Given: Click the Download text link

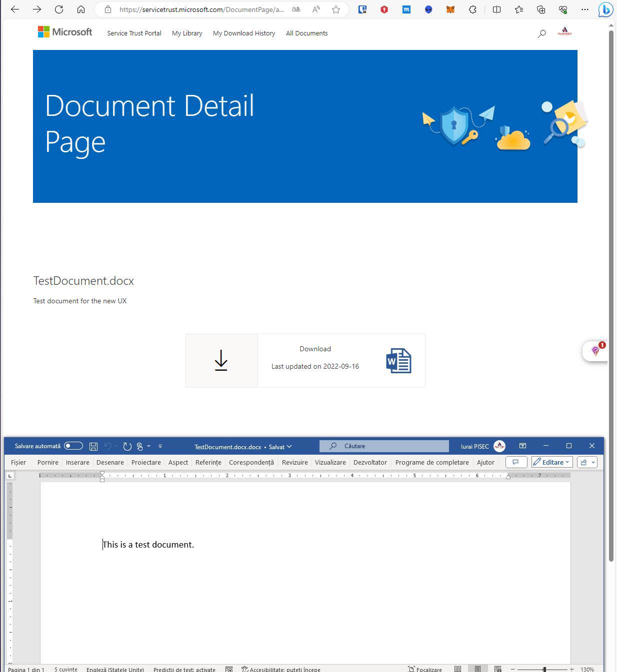Looking at the screenshot, I should coord(315,349).
